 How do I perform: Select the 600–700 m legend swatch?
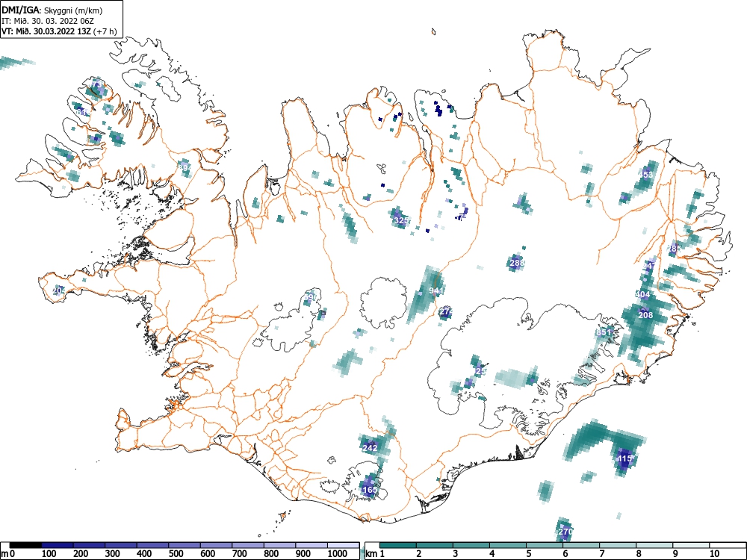pos(217,545)
